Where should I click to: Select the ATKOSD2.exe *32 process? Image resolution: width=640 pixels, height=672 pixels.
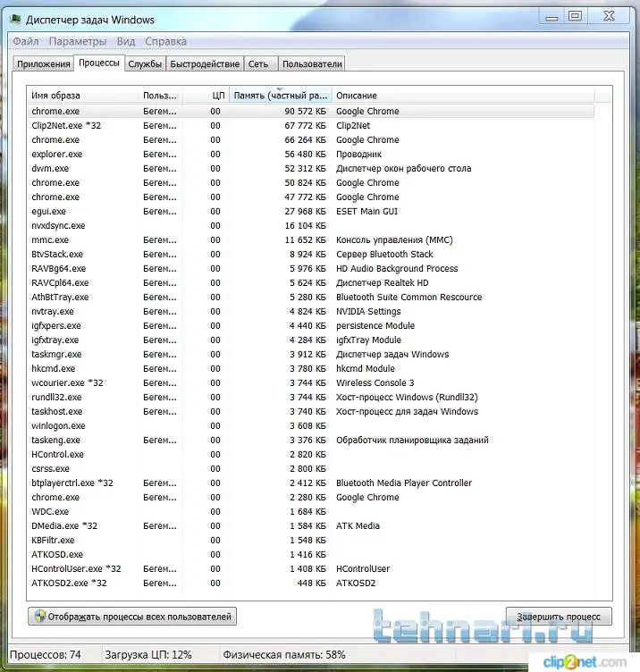click(x=310, y=584)
